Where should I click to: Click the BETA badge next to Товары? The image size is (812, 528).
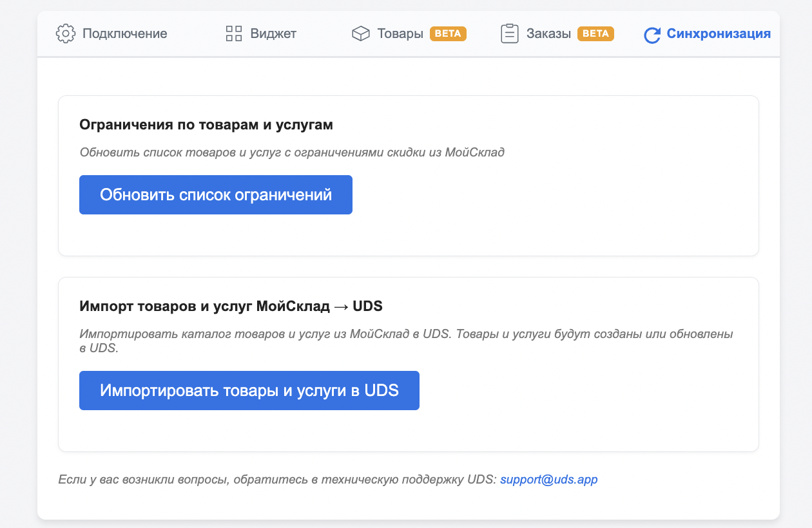tap(448, 33)
